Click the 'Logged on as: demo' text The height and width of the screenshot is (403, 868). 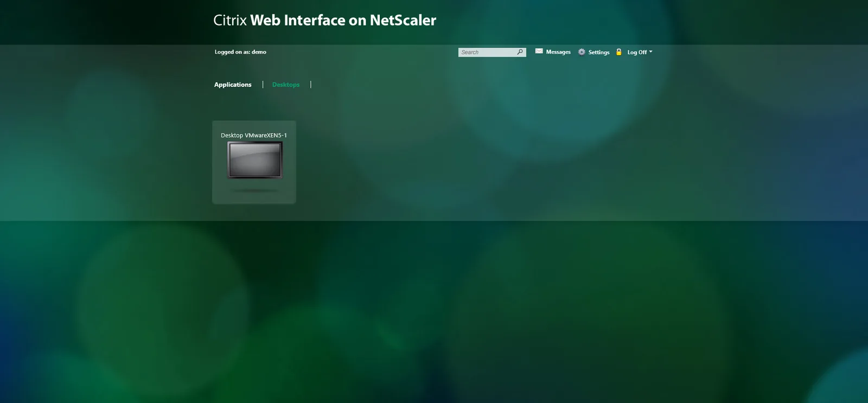pyautogui.click(x=240, y=52)
